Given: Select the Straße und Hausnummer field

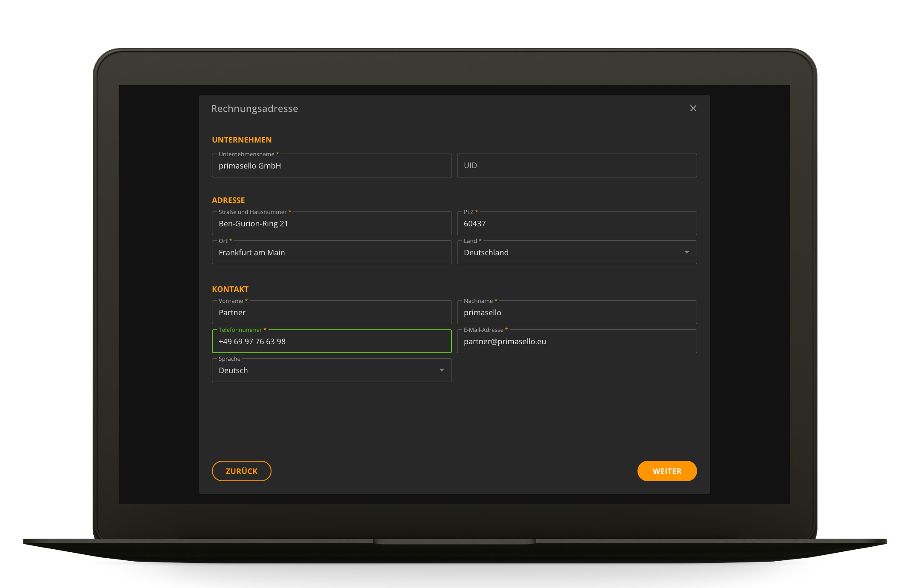Looking at the screenshot, I should tap(331, 224).
